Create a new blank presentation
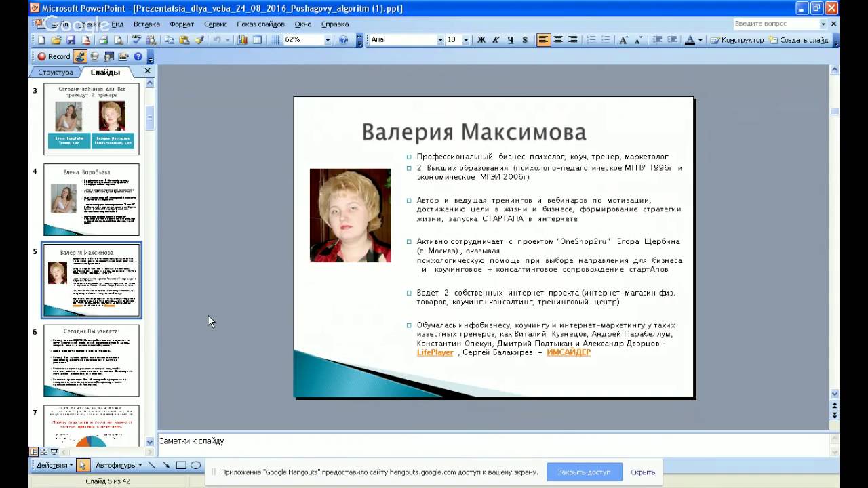This screenshot has width=868, height=488. click(x=41, y=40)
